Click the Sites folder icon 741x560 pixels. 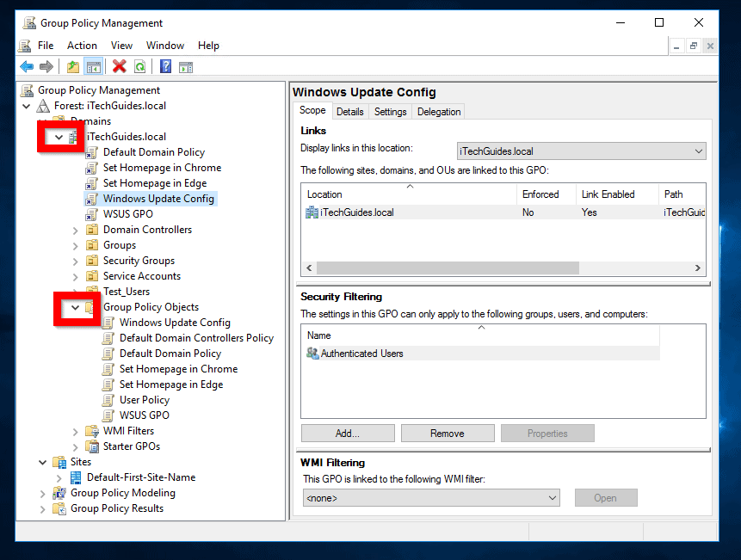pos(59,462)
